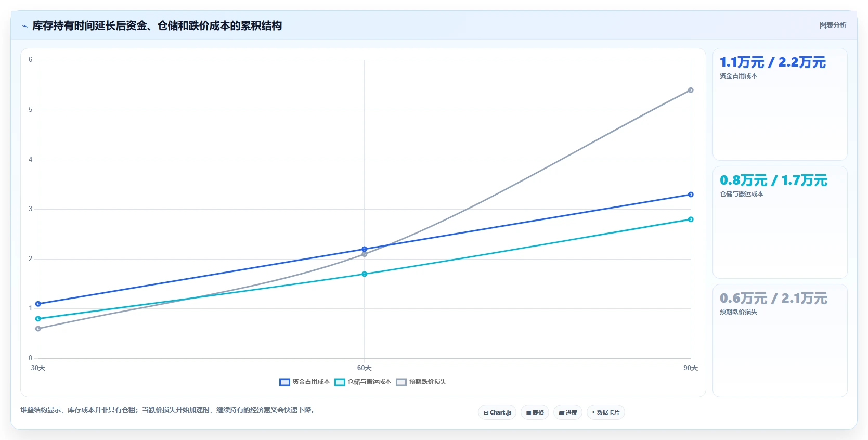868x440 pixels.
Task: Select 资金占用成本 data point at 30天
Action: tap(38, 304)
